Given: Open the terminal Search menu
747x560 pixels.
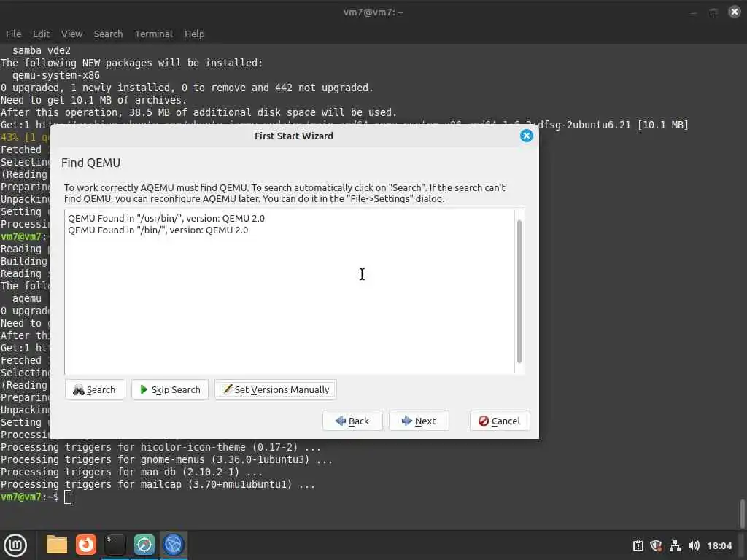Looking at the screenshot, I should pyautogui.click(x=108, y=34).
